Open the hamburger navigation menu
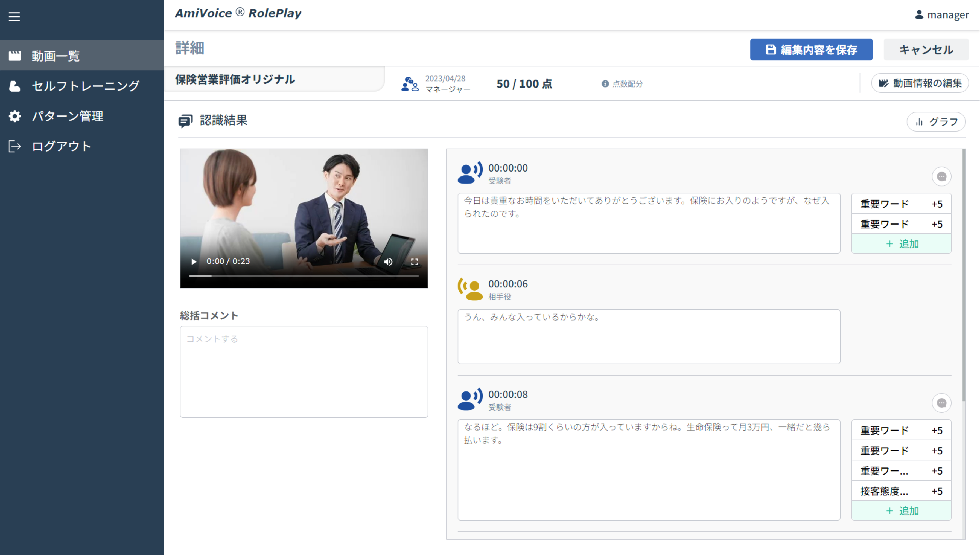980x555 pixels. pyautogui.click(x=14, y=16)
